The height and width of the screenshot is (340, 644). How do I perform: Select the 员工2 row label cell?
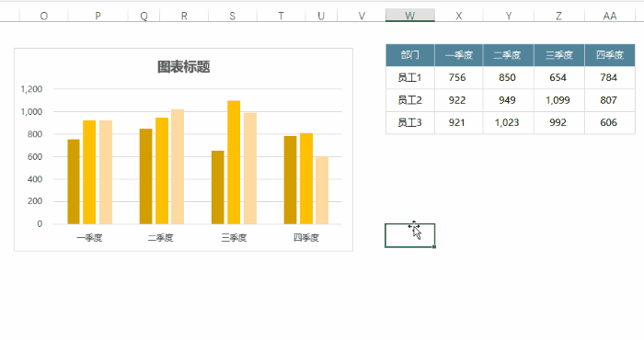pyautogui.click(x=410, y=100)
